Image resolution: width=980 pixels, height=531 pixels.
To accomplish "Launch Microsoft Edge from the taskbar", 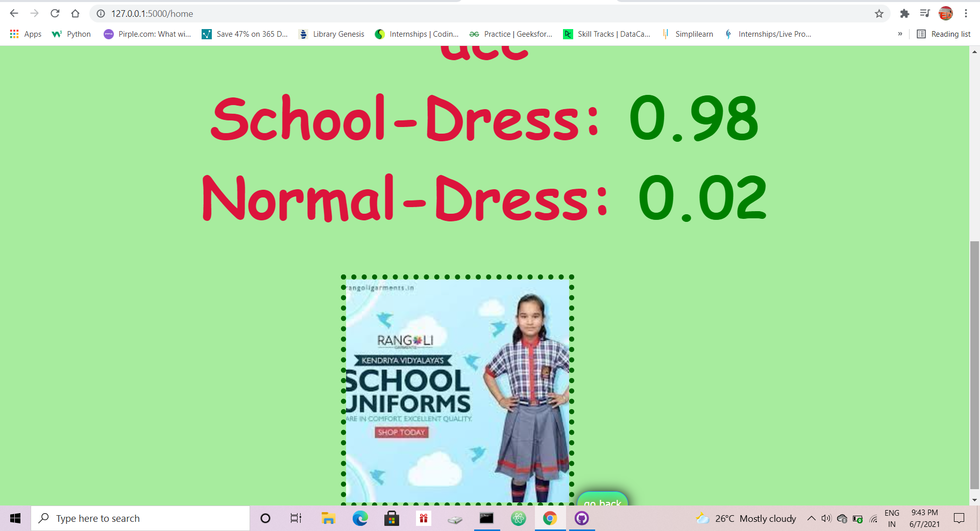I will (361, 518).
